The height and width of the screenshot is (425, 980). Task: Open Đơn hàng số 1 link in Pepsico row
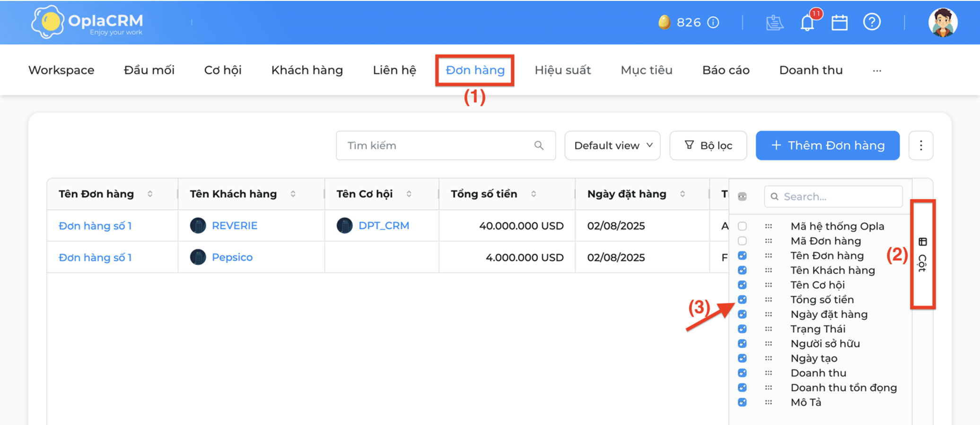click(x=95, y=257)
